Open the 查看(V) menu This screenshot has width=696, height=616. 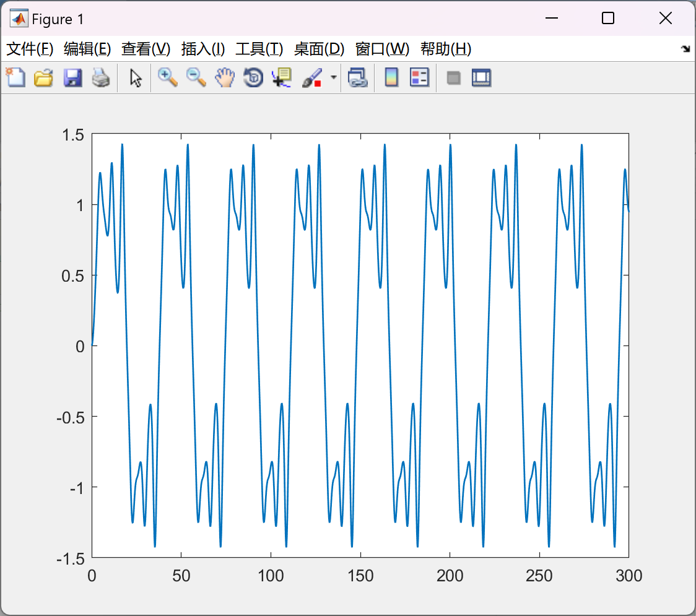pos(146,49)
